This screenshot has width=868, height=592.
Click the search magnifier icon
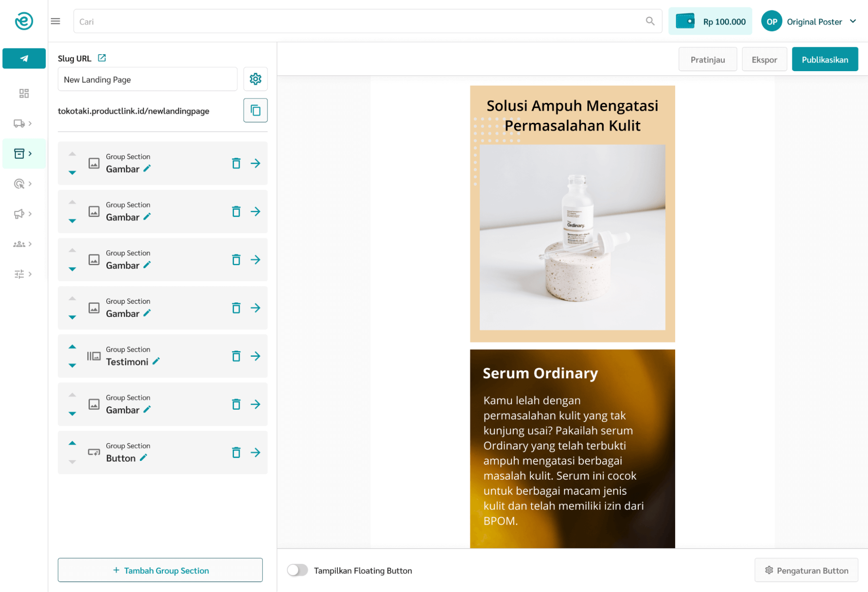click(x=650, y=21)
